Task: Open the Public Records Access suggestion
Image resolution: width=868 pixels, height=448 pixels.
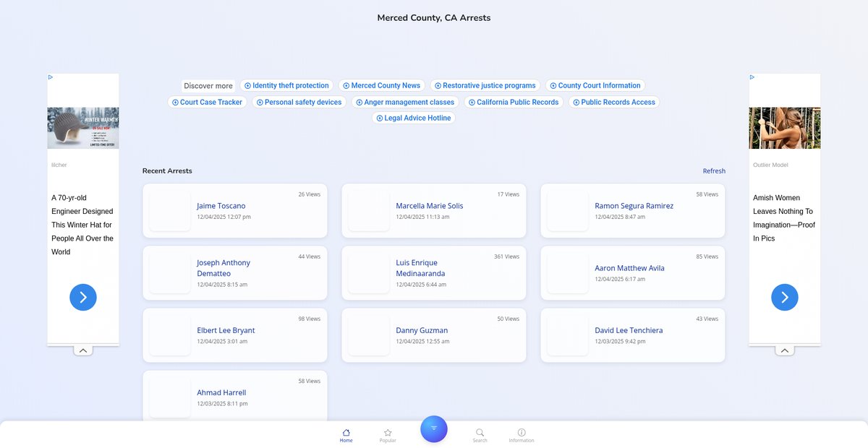Action: click(614, 102)
